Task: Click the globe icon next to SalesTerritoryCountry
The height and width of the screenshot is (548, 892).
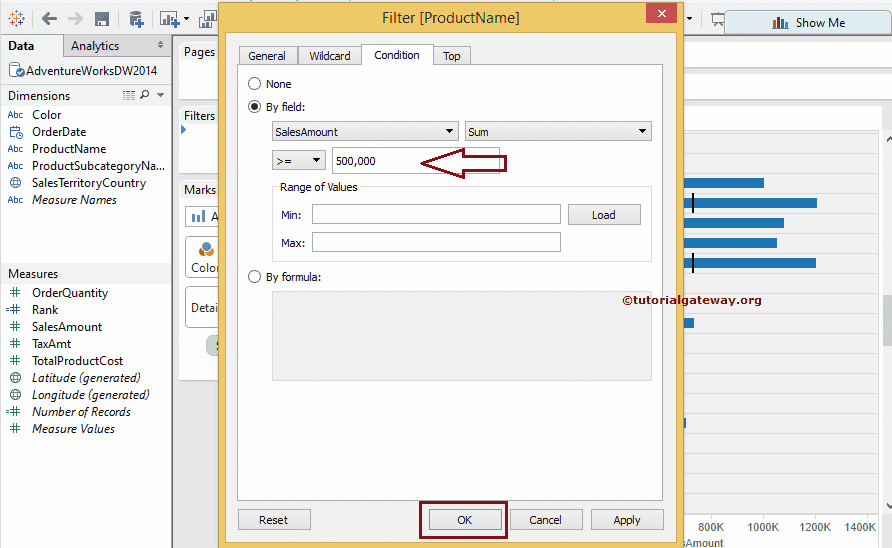Action: [x=16, y=183]
